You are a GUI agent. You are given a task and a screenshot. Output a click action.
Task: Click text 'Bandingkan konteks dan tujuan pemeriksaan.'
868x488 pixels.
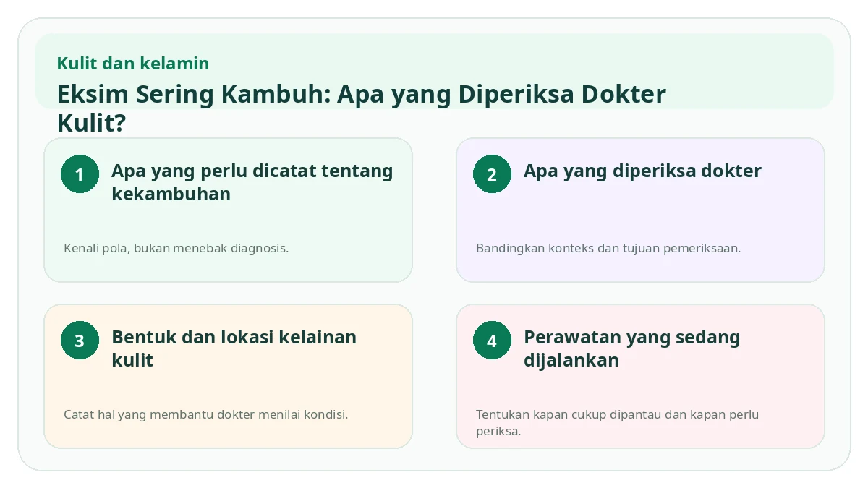(608, 248)
